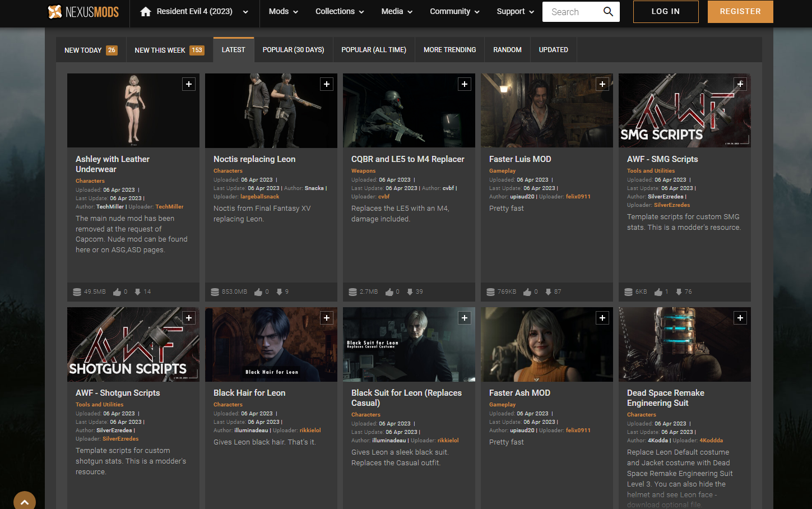Add Ashley with Leather Underwear via plus icon
This screenshot has width=812, height=509.
(x=189, y=84)
